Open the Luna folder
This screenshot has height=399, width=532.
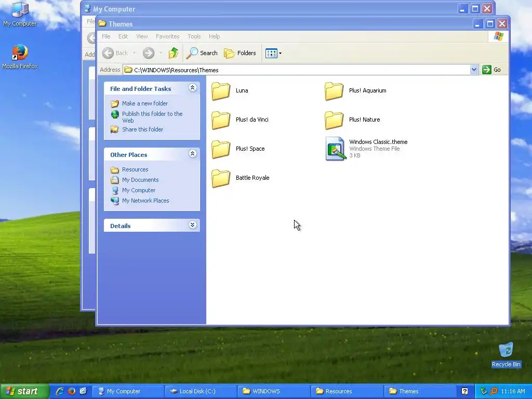[x=230, y=91]
